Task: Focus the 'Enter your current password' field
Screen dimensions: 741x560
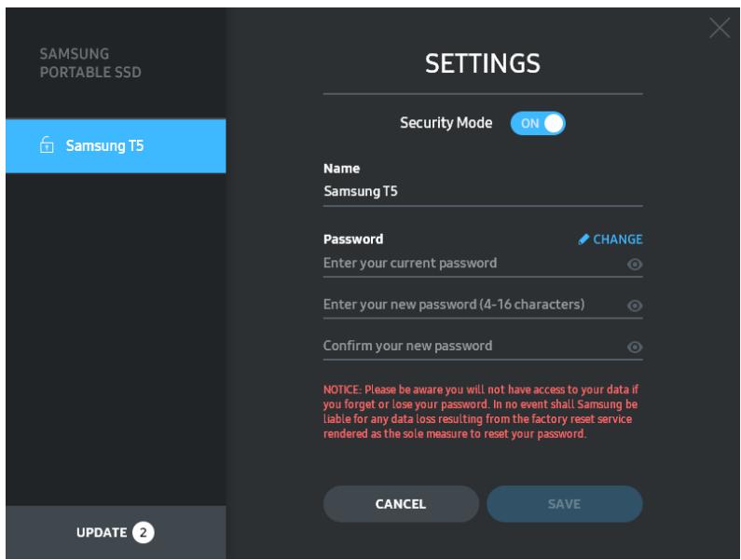Action: 471,264
